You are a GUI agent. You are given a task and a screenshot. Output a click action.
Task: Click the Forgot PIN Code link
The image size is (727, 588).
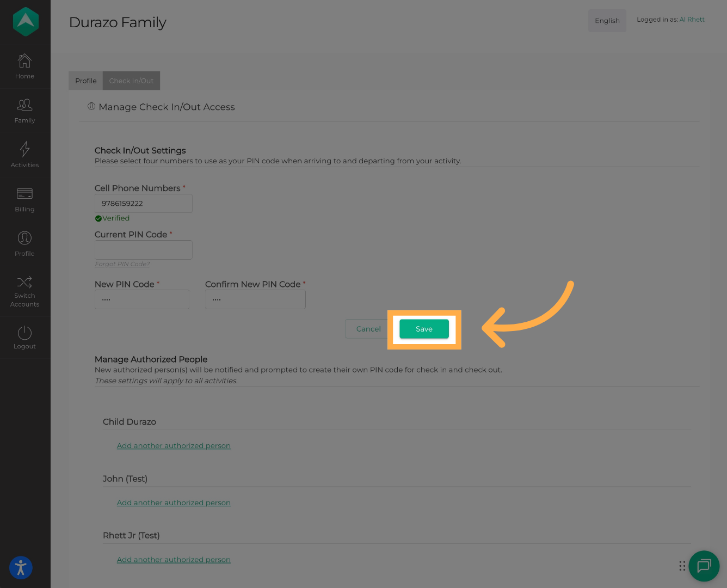coord(122,264)
